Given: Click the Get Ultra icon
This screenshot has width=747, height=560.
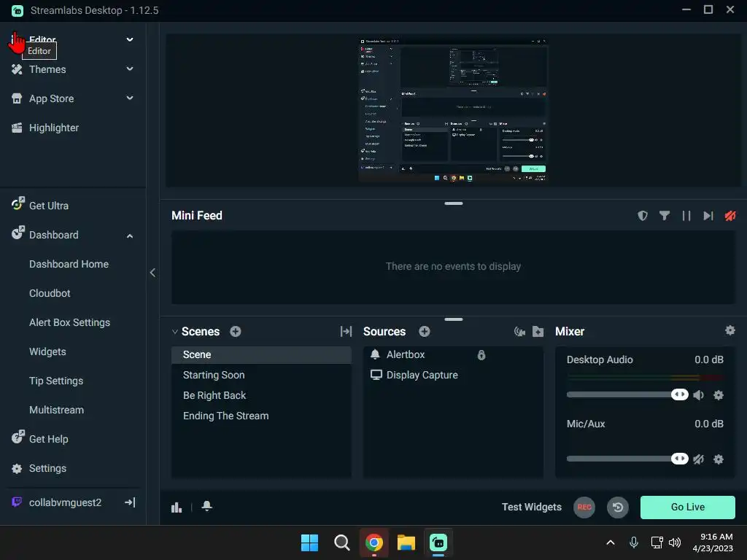Looking at the screenshot, I should (x=18, y=204).
